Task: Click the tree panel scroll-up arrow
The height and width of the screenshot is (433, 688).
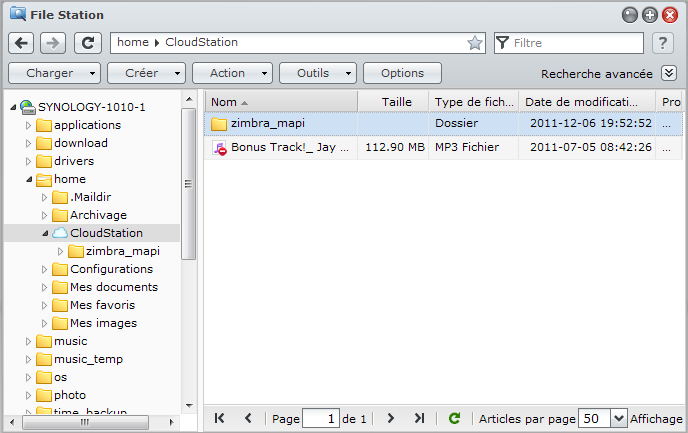Action: point(189,99)
